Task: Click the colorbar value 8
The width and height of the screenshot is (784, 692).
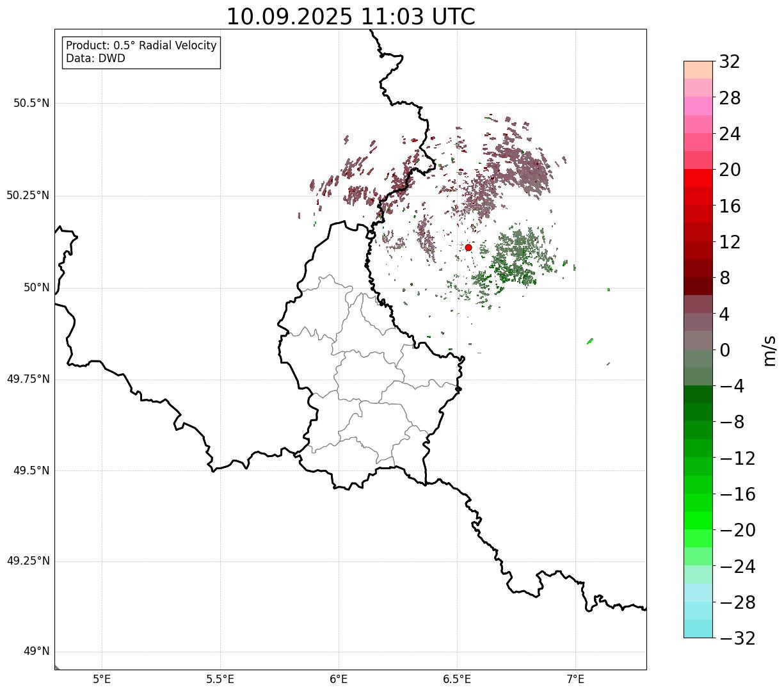Action: pos(724,278)
